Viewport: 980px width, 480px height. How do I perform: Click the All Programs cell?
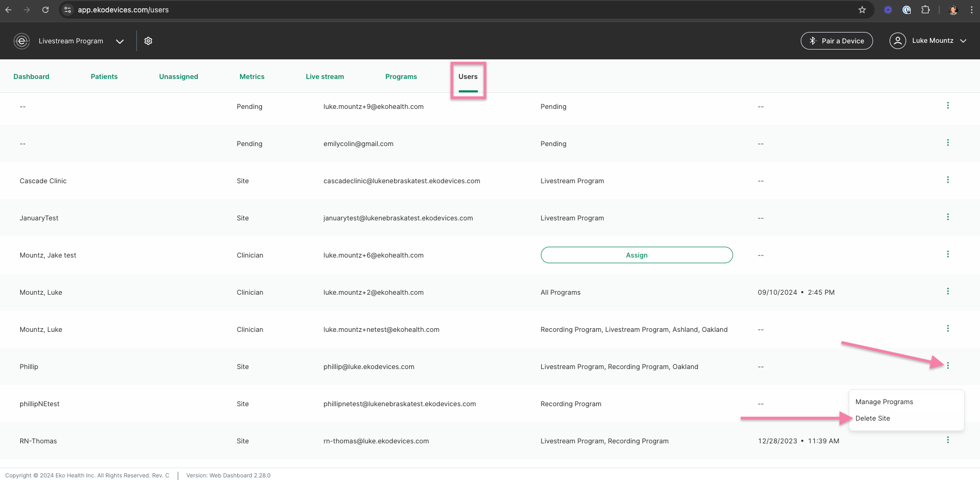tap(561, 292)
